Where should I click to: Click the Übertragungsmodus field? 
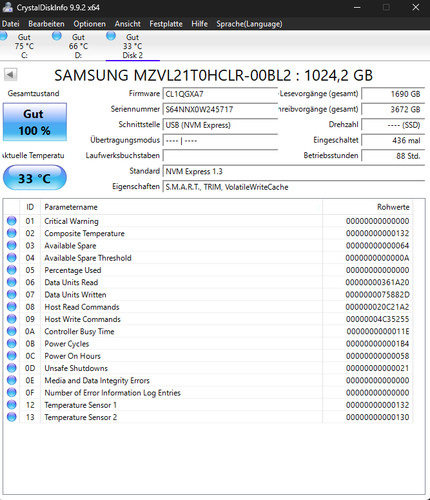[220, 140]
